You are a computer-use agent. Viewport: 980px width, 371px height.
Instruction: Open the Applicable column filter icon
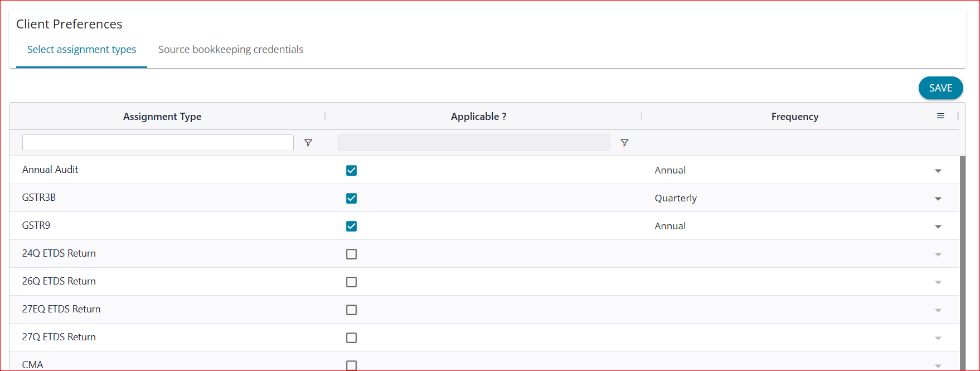624,143
